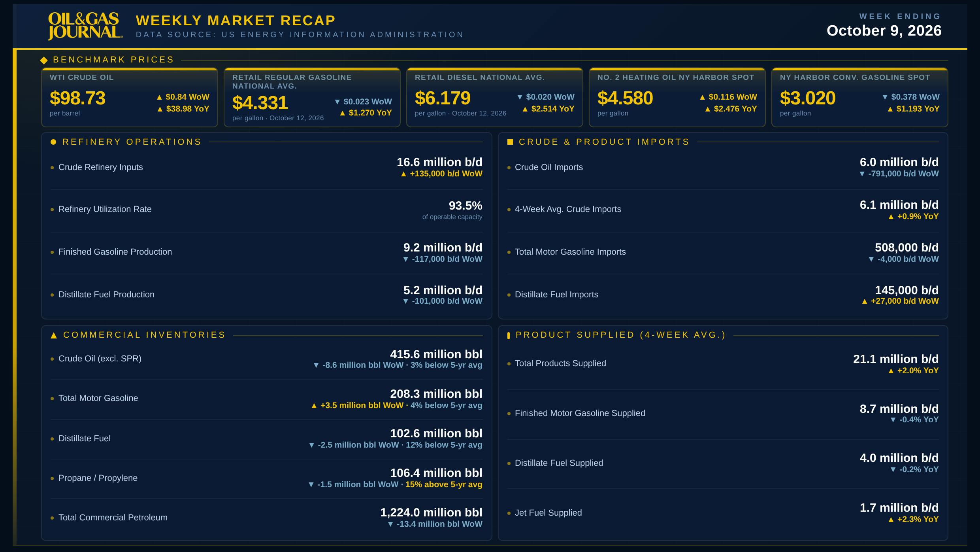Click the $2.514 YoY diesel change
The image size is (980, 552).
[x=548, y=109]
